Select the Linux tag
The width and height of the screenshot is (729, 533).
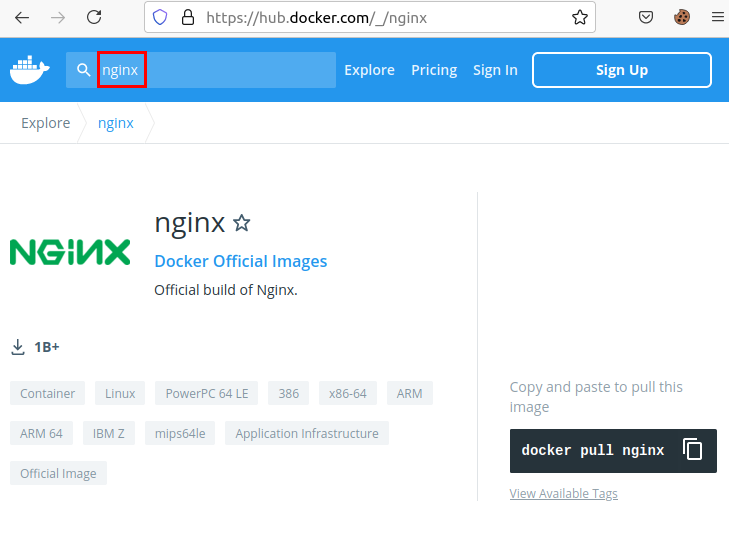120,393
